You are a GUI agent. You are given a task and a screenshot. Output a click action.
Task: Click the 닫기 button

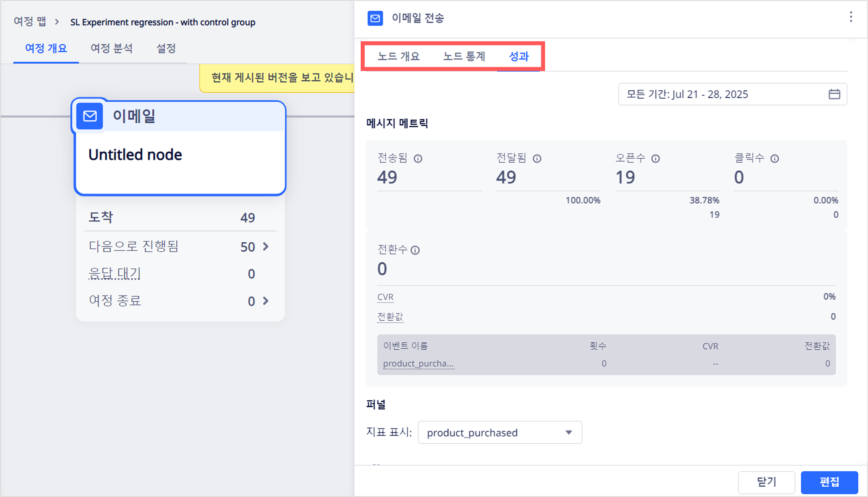(766, 482)
